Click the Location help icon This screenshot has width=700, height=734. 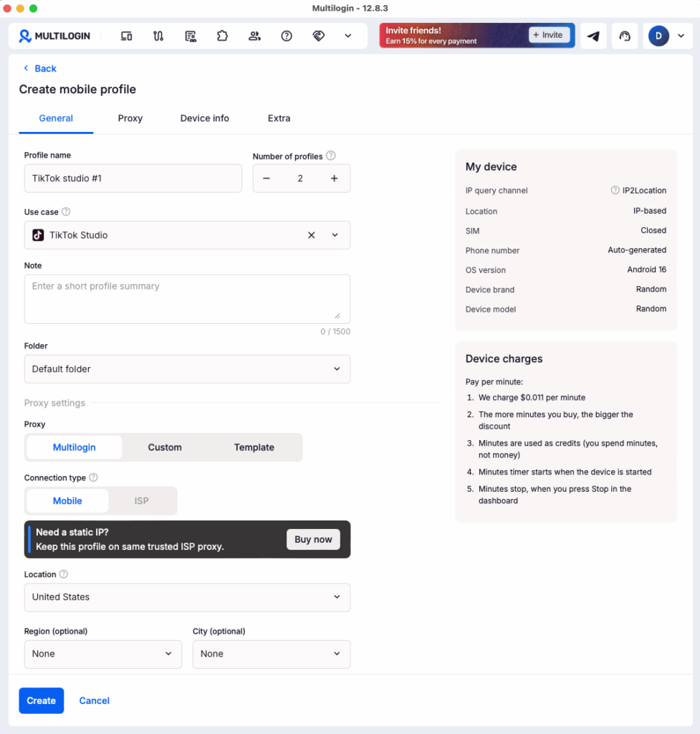pos(64,574)
